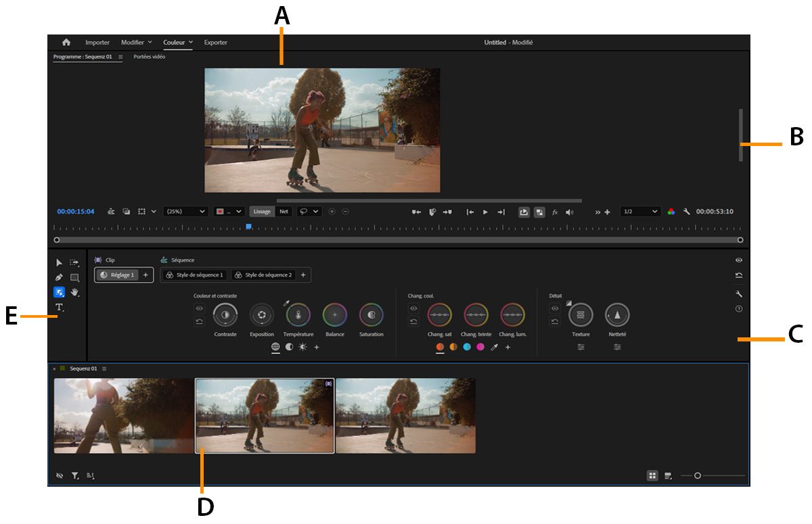Select the Type tool

60,306
